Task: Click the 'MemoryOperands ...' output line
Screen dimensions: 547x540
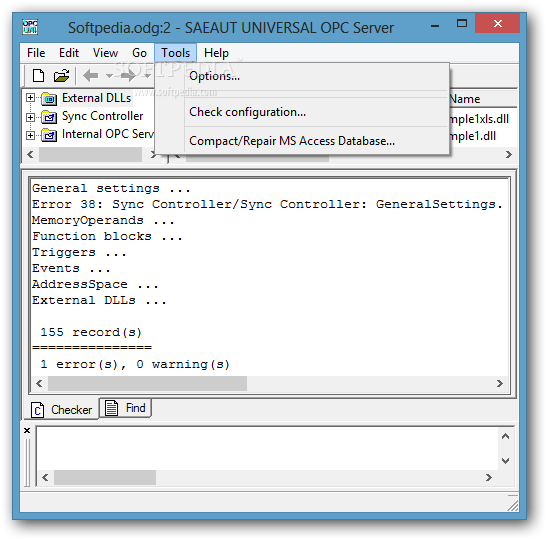Action: (103, 220)
